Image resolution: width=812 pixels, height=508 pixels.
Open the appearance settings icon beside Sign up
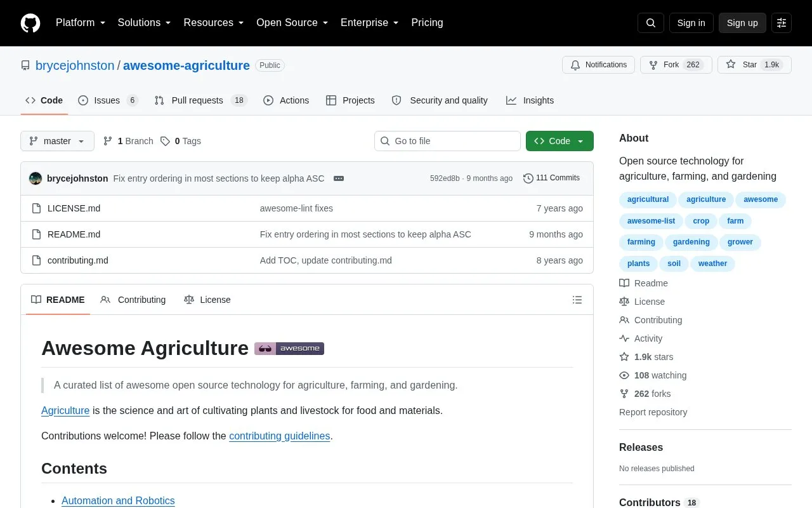782,23
